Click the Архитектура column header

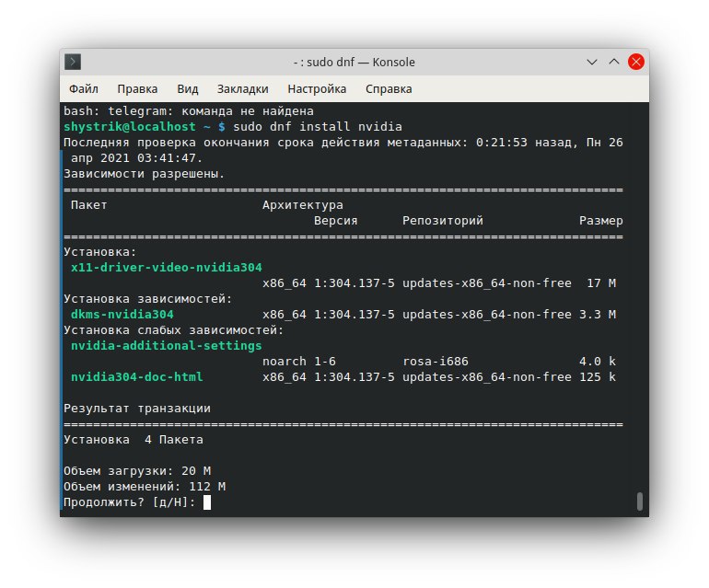tap(303, 205)
